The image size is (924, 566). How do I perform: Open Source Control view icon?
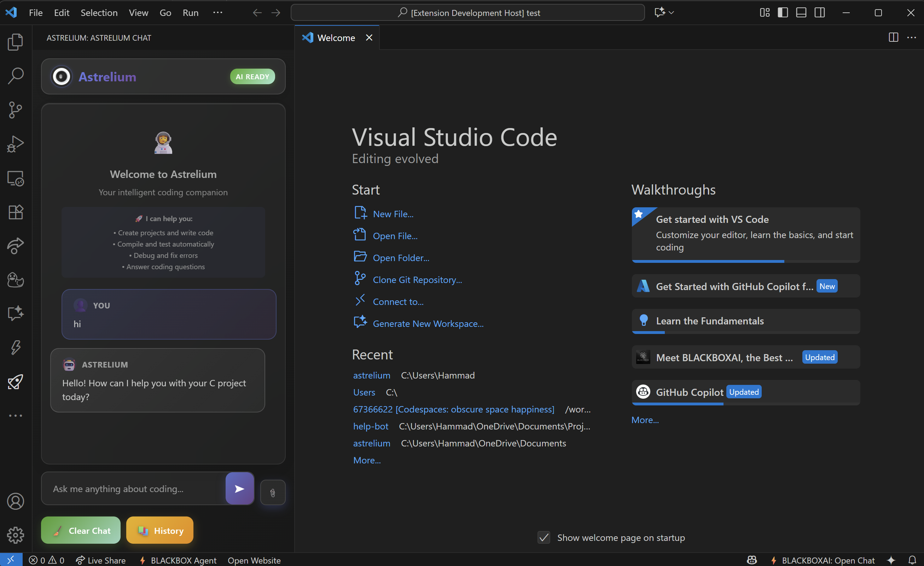click(15, 110)
